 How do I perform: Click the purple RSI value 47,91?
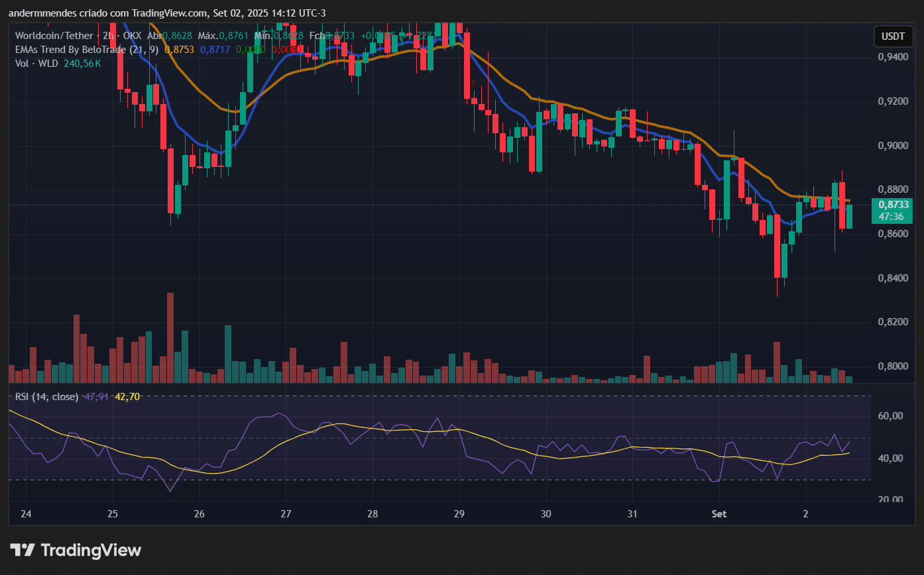pos(97,397)
